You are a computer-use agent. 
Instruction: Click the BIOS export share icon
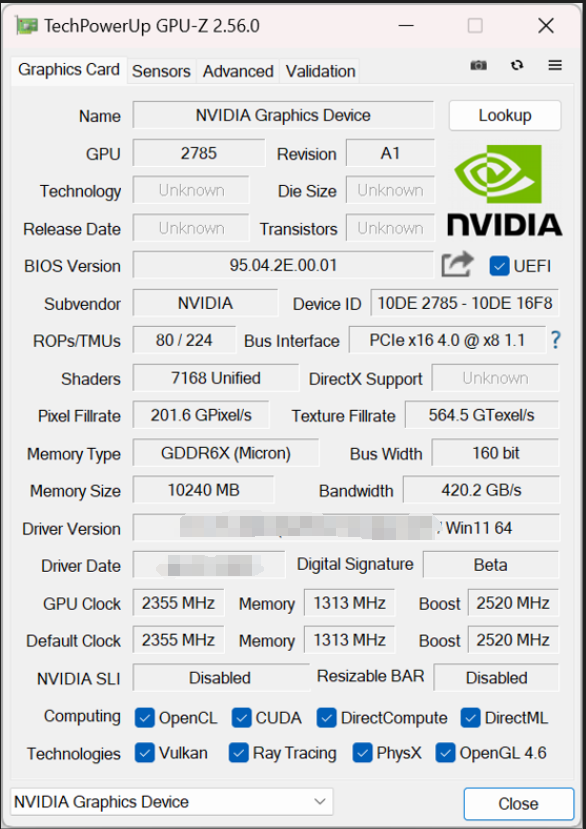tap(457, 264)
